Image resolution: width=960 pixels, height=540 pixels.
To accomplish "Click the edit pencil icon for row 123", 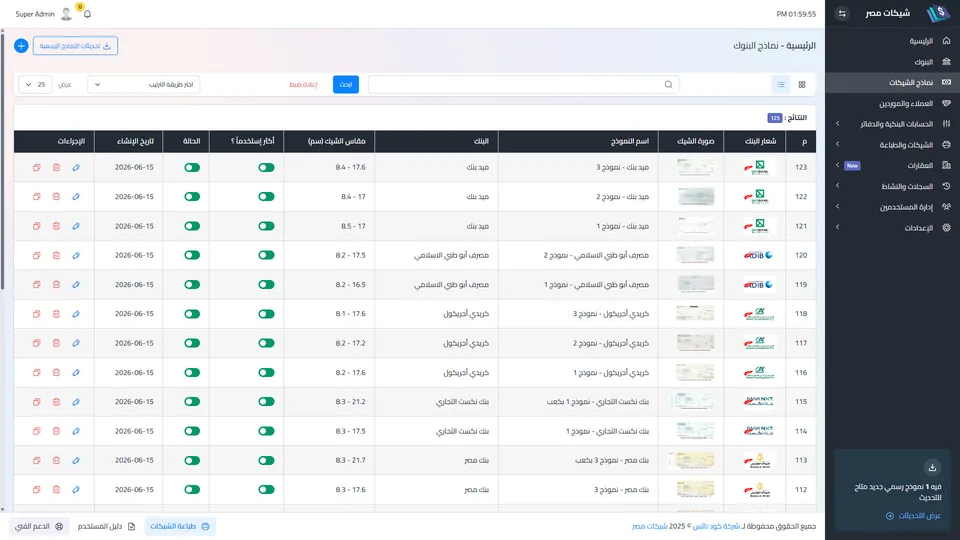I will coord(76,167).
